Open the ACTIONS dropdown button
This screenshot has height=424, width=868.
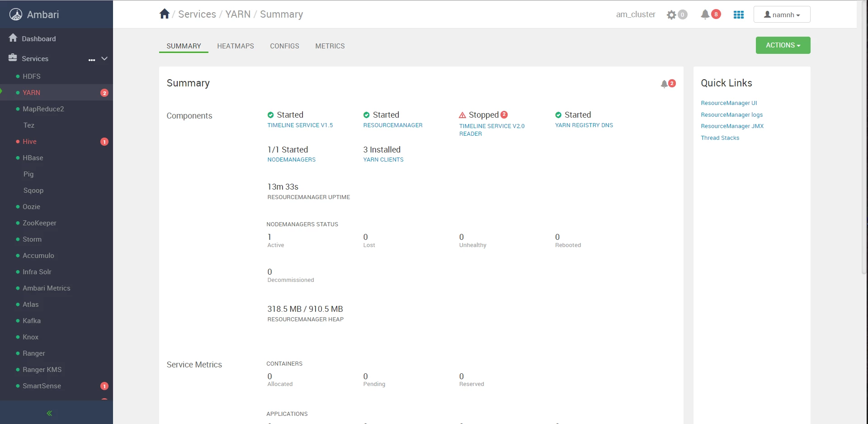783,45
